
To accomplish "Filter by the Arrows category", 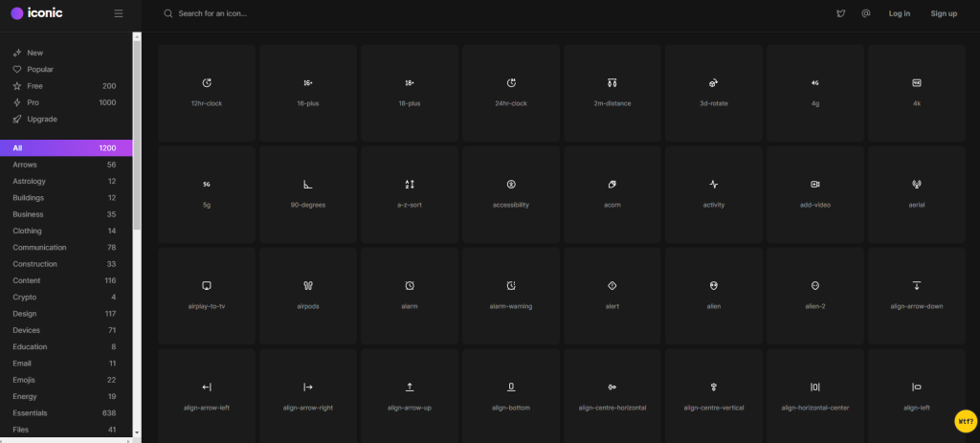I will tap(66, 165).
